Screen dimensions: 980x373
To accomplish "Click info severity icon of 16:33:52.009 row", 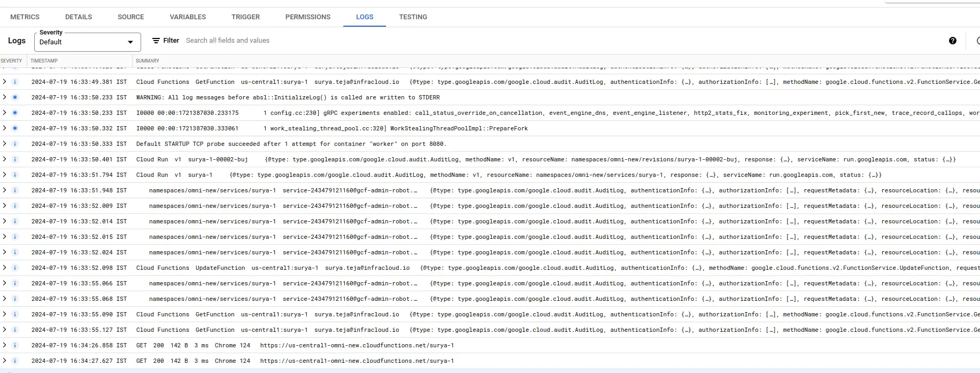I will 15,206.
